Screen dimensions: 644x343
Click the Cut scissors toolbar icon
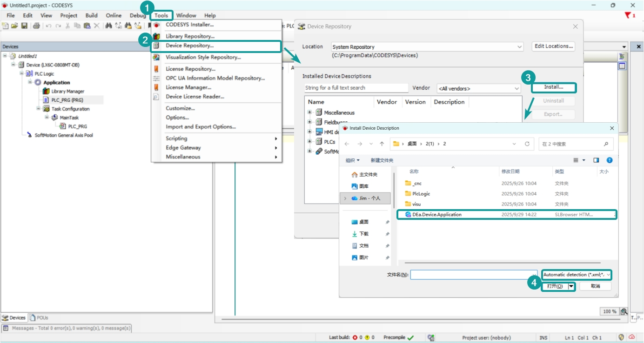pos(68,26)
